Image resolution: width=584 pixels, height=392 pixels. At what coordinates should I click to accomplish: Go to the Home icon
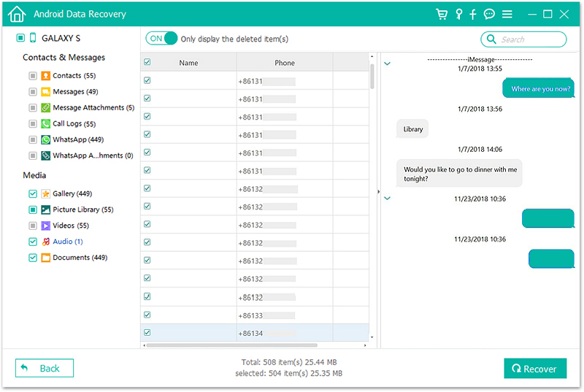pyautogui.click(x=17, y=14)
